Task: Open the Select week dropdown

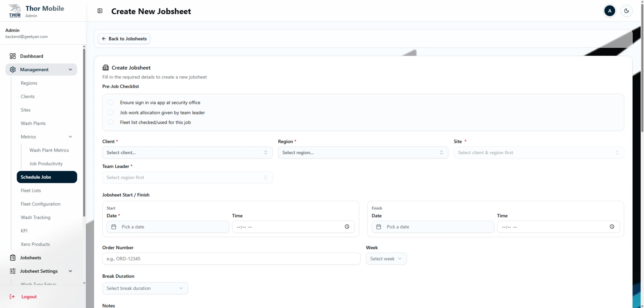Action: (386, 259)
